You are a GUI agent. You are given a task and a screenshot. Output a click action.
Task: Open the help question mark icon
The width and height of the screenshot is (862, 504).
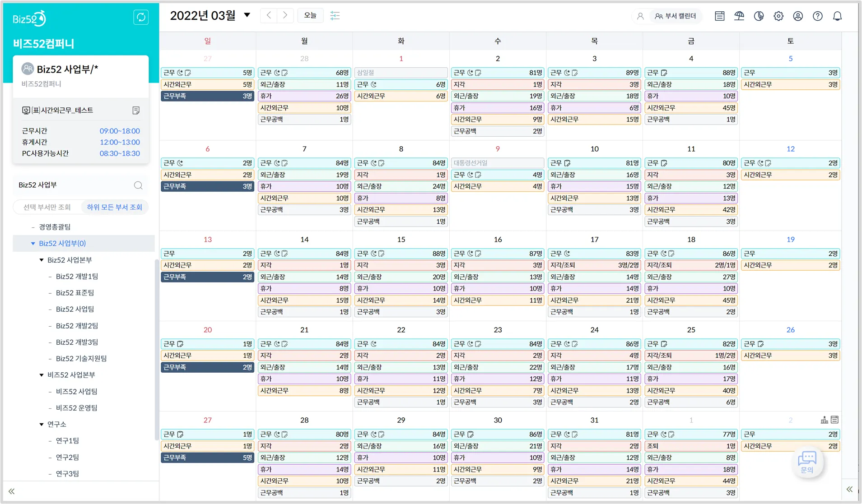click(x=818, y=16)
